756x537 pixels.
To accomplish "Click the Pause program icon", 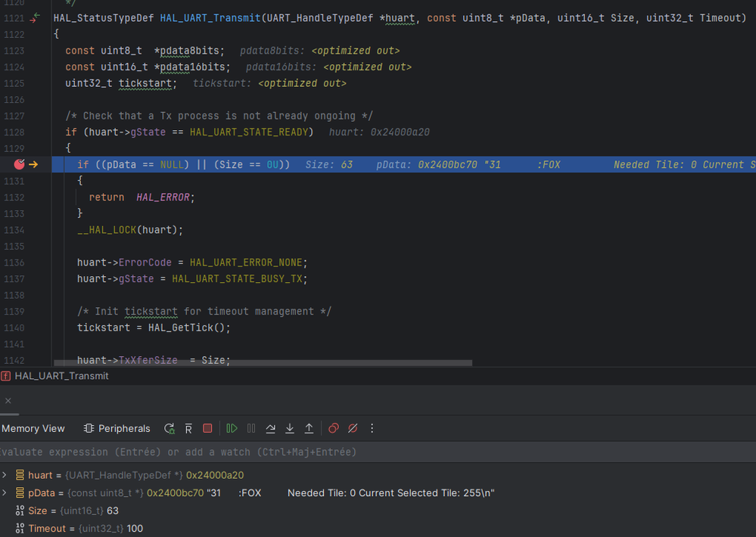I will click(251, 428).
